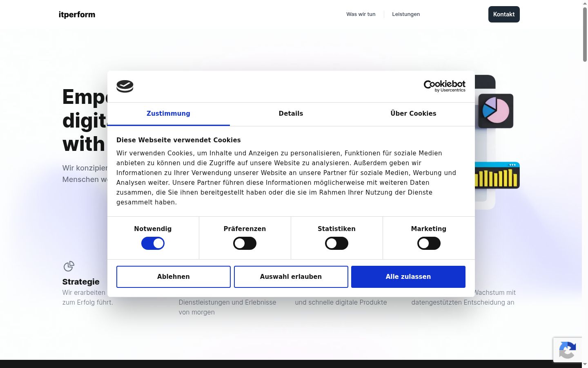Click the Cookiebot by Usercentrics logo
Viewport: 588px width, 368px height.
pos(444,86)
